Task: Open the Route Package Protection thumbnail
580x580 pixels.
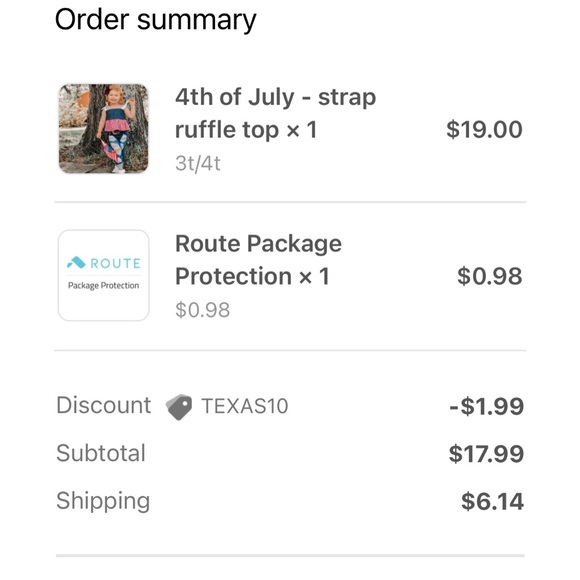Action: pos(104,275)
